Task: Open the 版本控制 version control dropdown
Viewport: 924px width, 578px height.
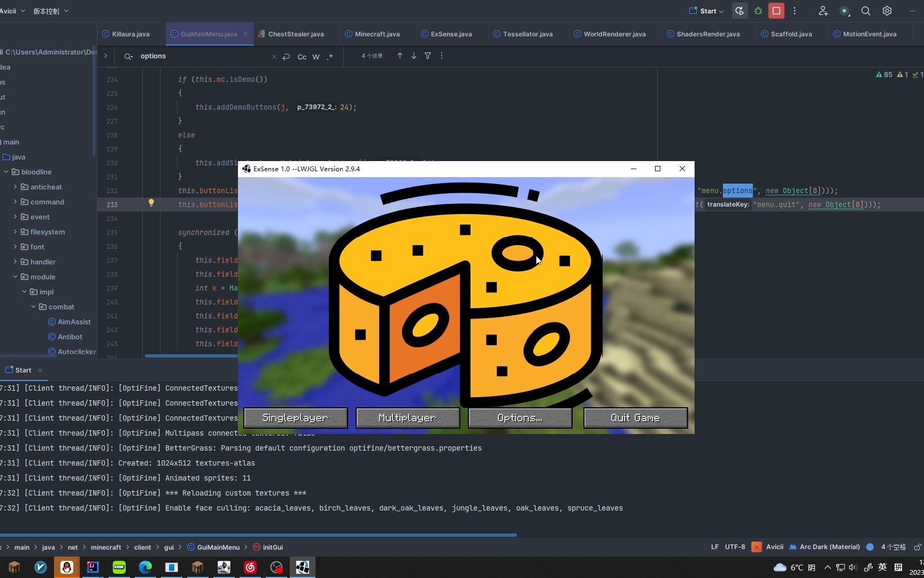Action: coord(51,11)
